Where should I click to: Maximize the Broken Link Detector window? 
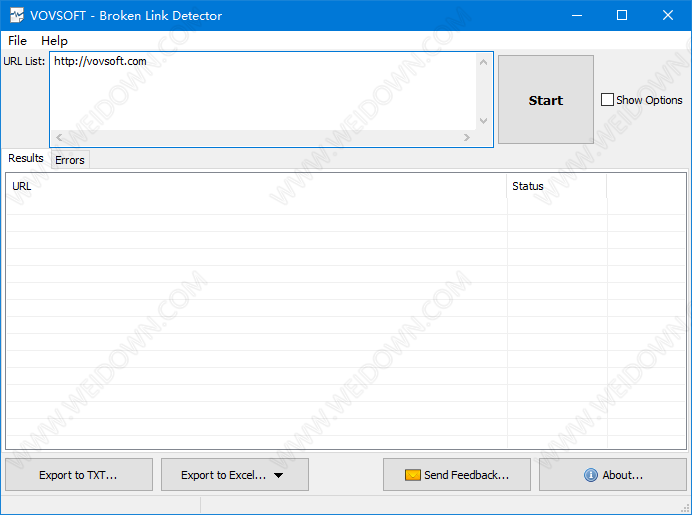point(622,15)
